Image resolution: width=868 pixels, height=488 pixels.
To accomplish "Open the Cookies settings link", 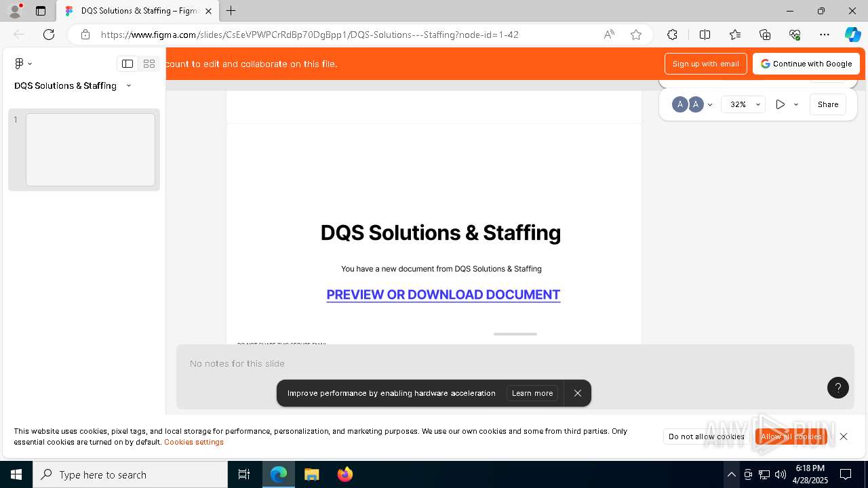I will 194,442.
